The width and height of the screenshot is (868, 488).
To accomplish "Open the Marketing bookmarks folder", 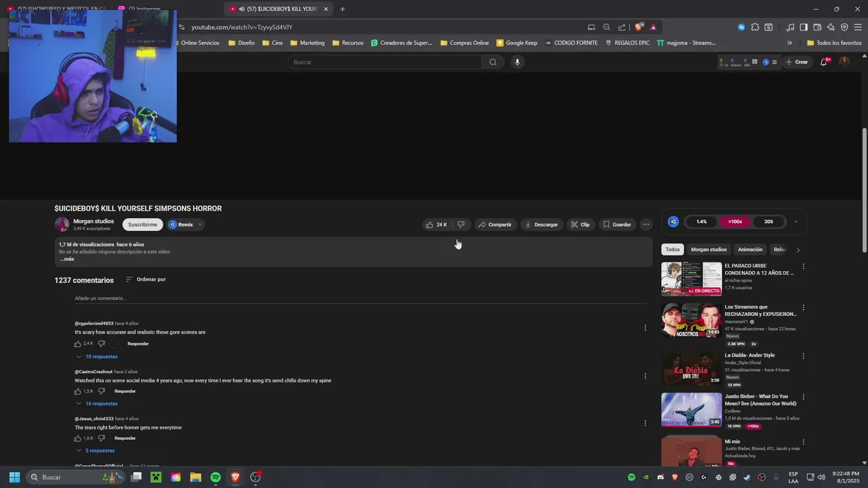I will [307, 43].
